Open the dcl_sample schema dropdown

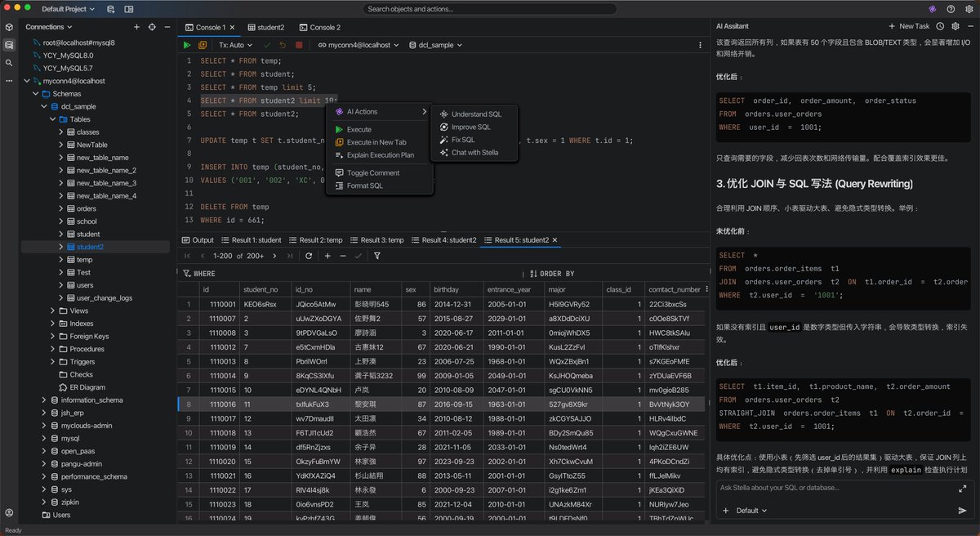[434, 45]
